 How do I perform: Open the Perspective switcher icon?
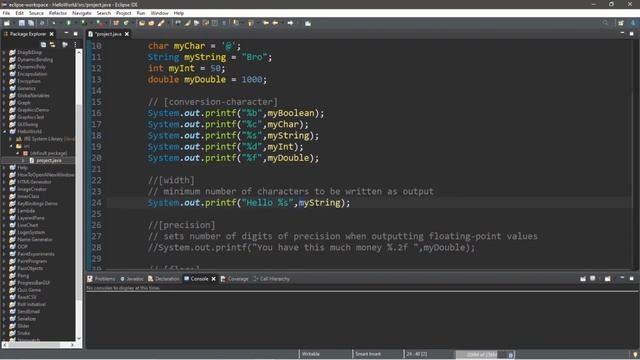point(621,23)
